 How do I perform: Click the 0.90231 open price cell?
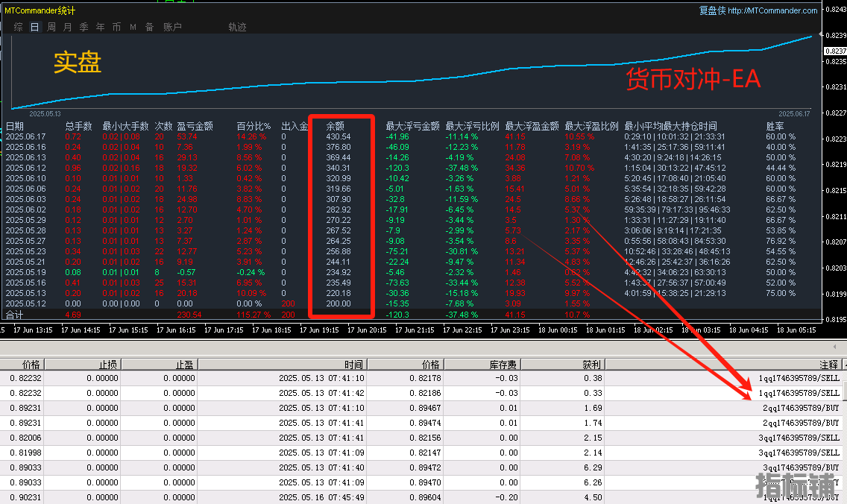point(25,497)
